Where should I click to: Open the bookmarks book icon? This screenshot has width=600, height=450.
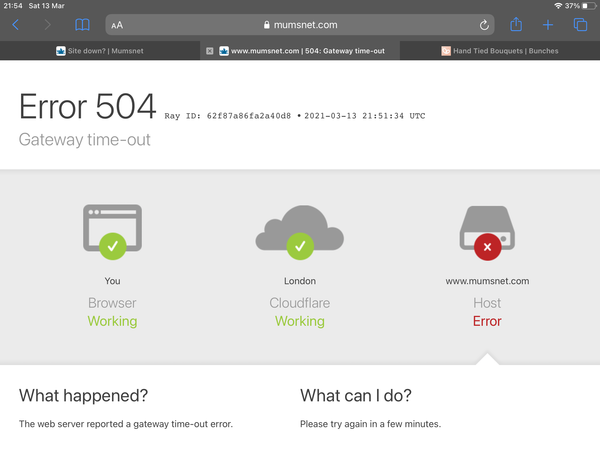click(82, 25)
